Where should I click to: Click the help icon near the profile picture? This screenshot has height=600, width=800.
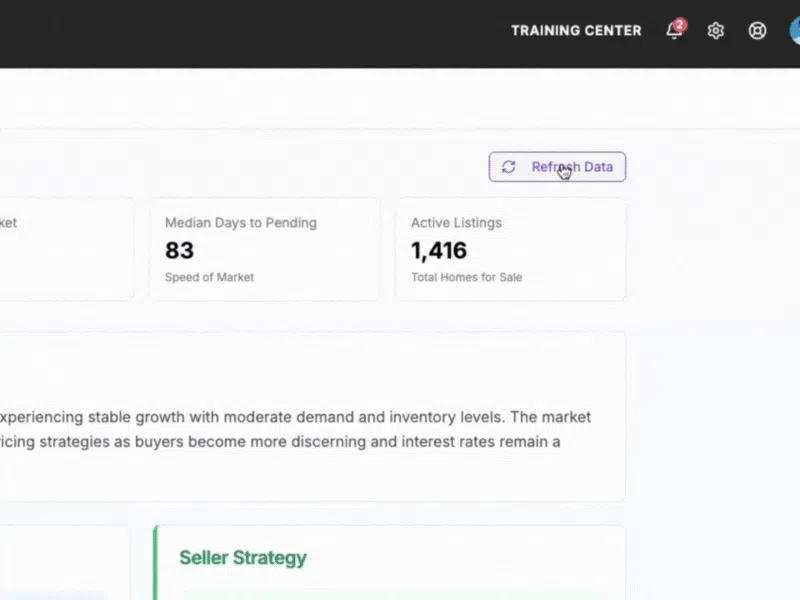[757, 31]
